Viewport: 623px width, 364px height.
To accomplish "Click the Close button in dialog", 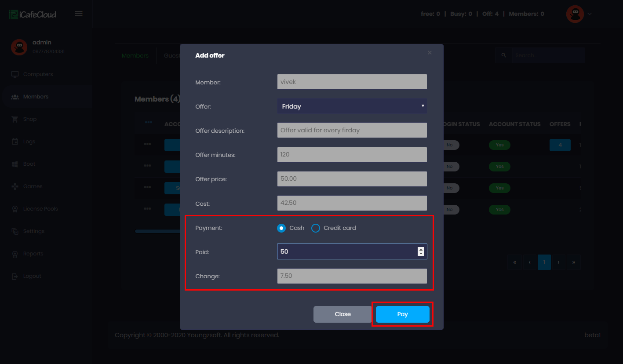I will [x=342, y=314].
